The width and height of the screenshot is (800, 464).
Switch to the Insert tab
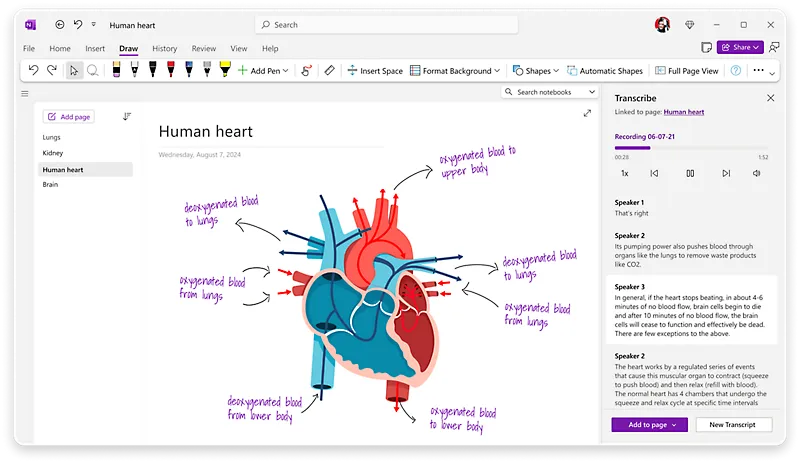pos(95,48)
